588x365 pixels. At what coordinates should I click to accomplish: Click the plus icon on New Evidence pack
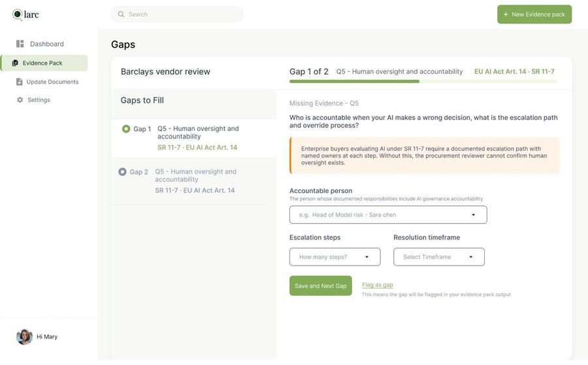coord(506,14)
